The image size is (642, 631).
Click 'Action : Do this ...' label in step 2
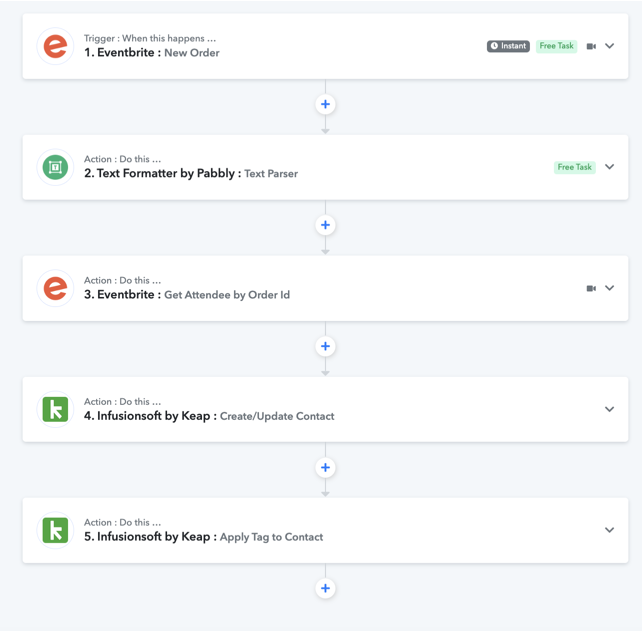[x=122, y=159]
